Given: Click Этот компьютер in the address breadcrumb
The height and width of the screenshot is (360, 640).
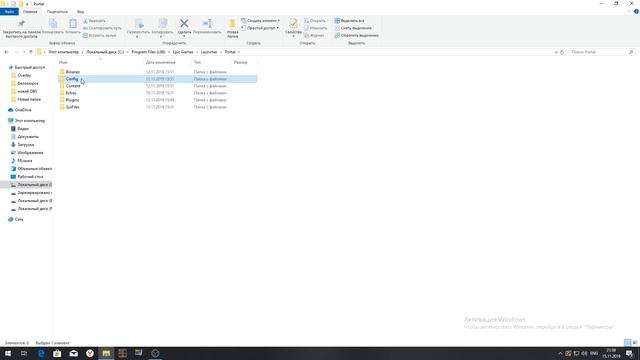Looking at the screenshot, I should coord(63,52).
